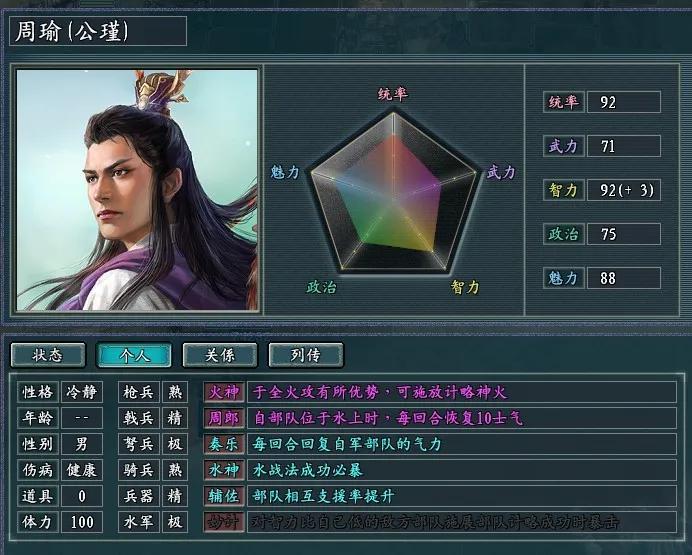Select the 周郎 skill label
The width and height of the screenshot is (692, 555).
(224, 418)
